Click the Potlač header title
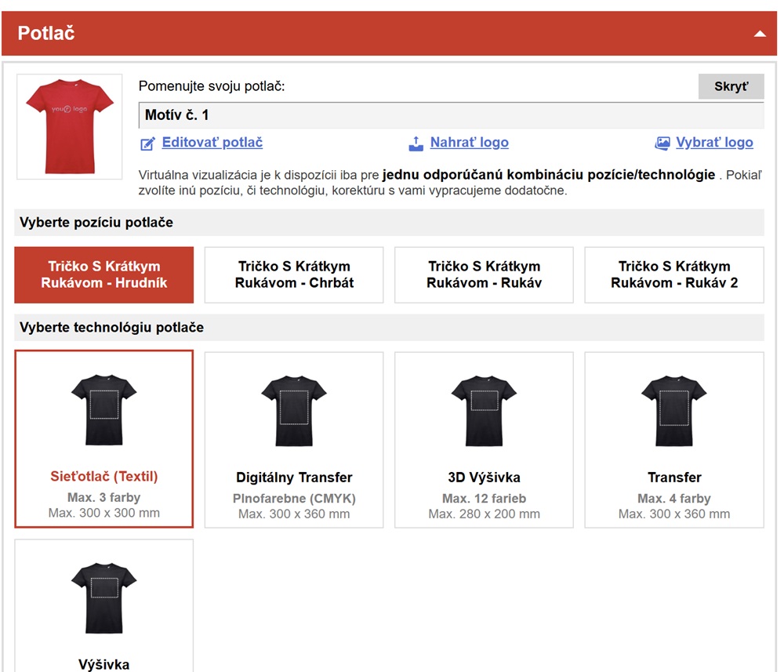784x672 pixels. 46,33
